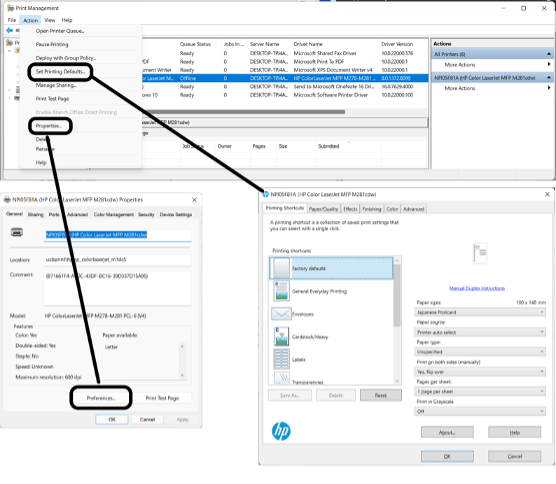Screen dimensions: 556x484
Task: Select the Transparencies shortcut icon
Action: pyautogui.click(x=282, y=379)
